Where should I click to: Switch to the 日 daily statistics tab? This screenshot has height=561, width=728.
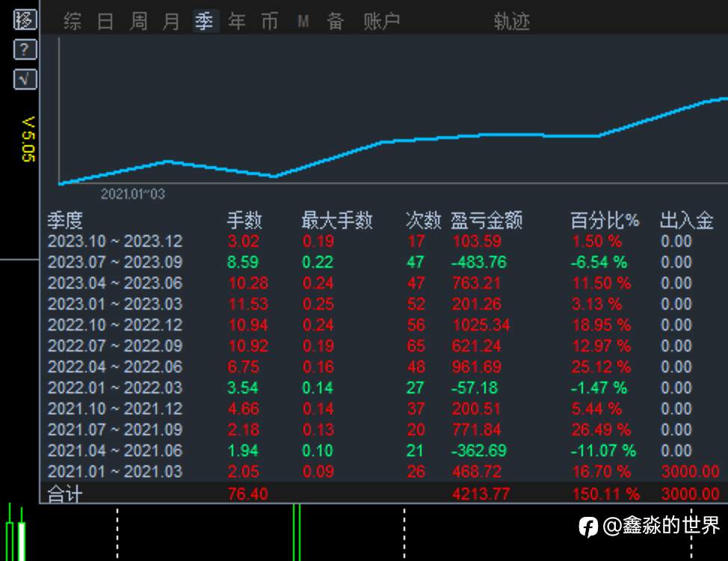pyautogui.click(x=105, y=21)
